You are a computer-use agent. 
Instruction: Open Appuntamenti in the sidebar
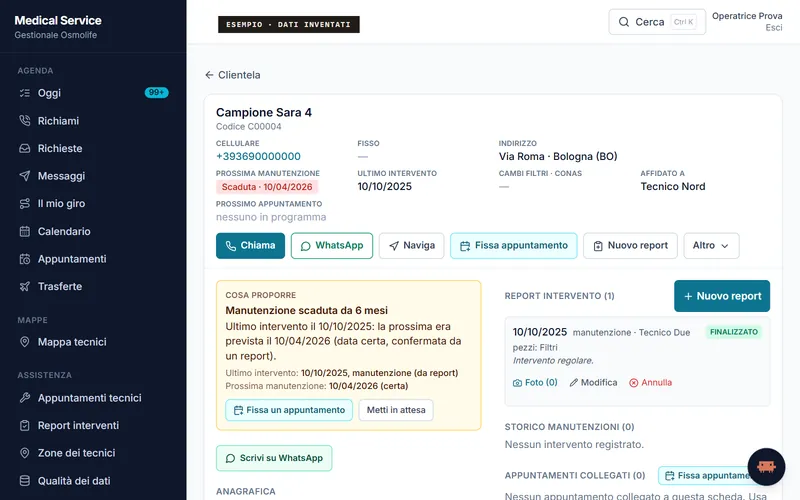click(x=93, y=259)
